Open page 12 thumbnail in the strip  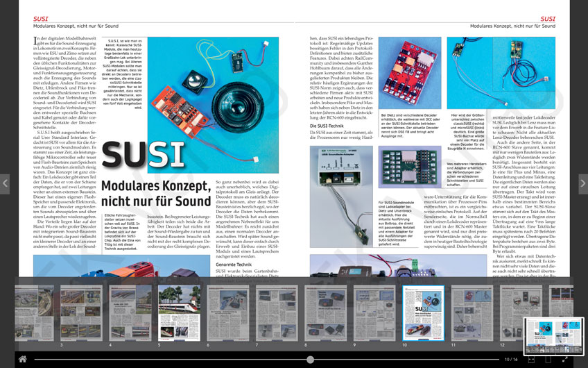coord(521,312)
